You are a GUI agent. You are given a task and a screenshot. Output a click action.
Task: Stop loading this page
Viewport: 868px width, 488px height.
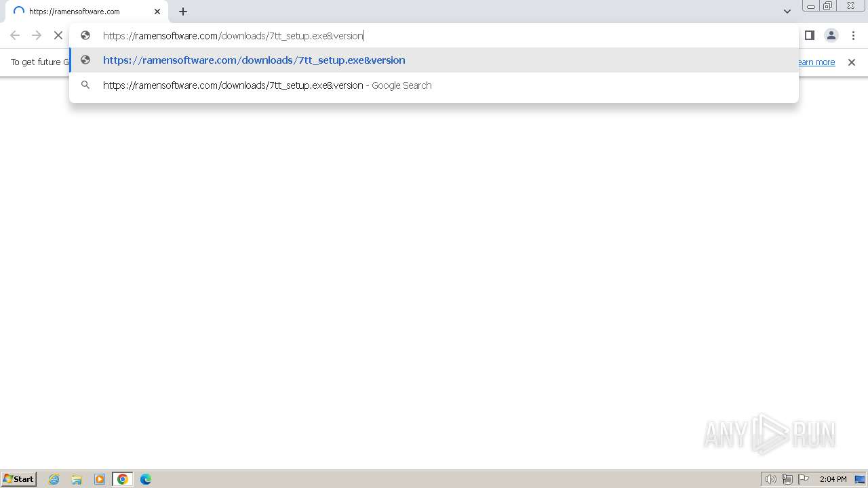click(58, 35)
